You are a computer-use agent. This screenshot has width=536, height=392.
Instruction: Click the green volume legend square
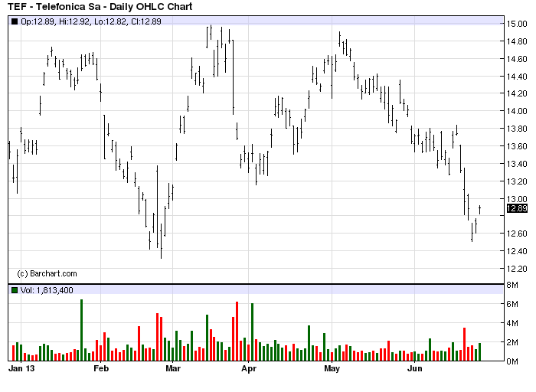click(15, 290)
